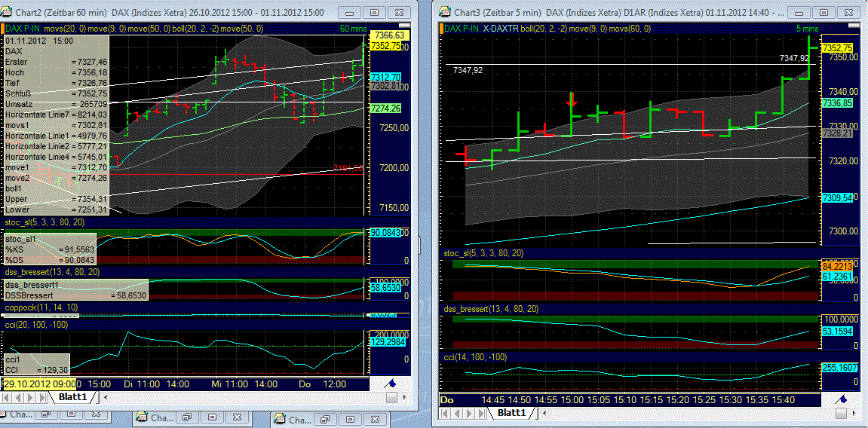The image size is (868, 428).
Task: Go to previous sheet in Chart3
Action: [x=457, y=412]
